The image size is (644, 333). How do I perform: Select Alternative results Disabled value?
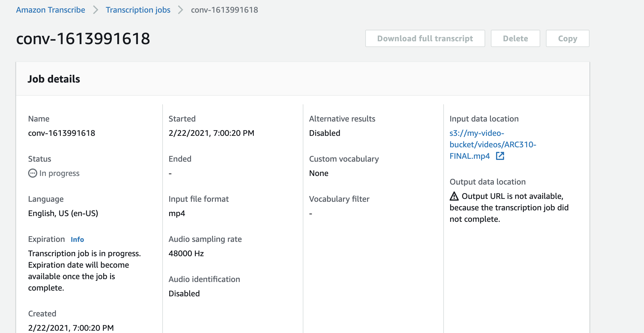(325, 133)
